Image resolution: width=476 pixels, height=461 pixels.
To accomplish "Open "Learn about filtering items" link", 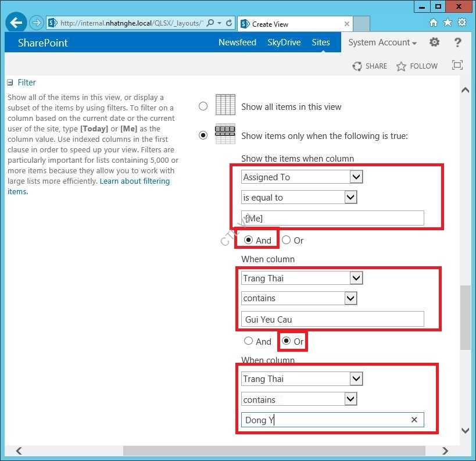I will click(134, 181).
